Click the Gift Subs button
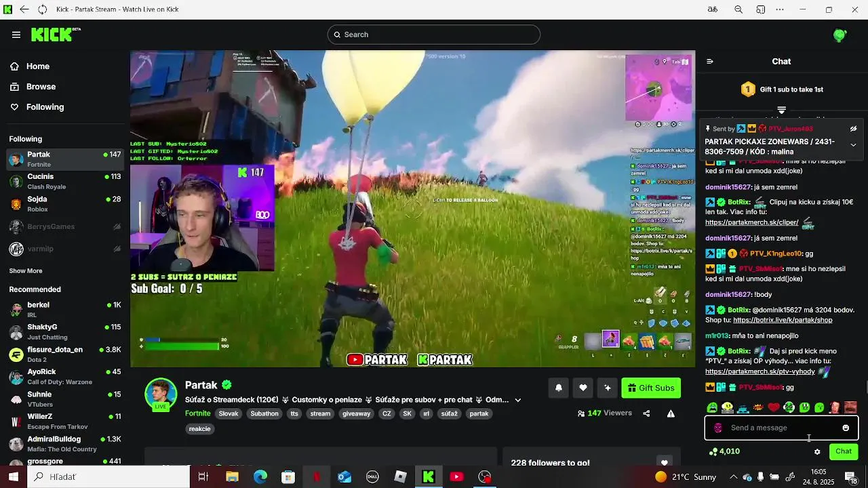 [651, 388]
